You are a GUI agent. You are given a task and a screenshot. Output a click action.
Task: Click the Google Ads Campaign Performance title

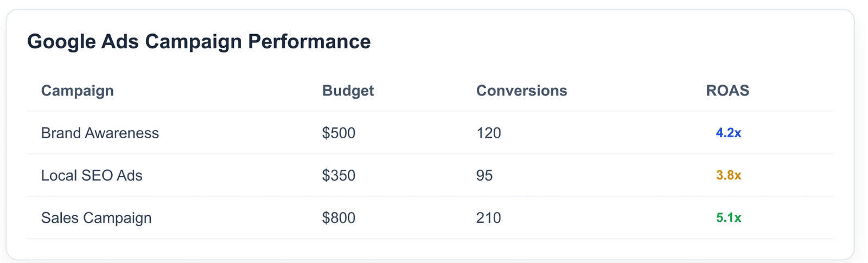[x=199, y=42]
